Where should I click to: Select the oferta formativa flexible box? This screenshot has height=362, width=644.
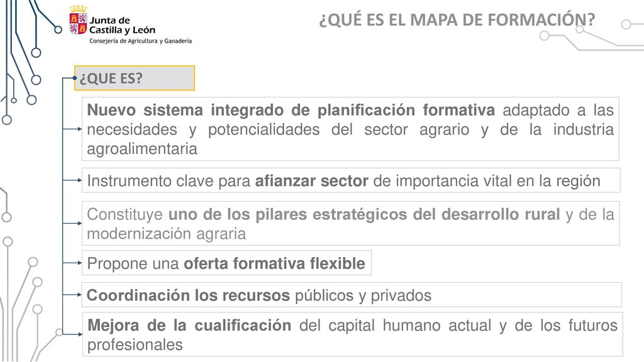point(226,263)
